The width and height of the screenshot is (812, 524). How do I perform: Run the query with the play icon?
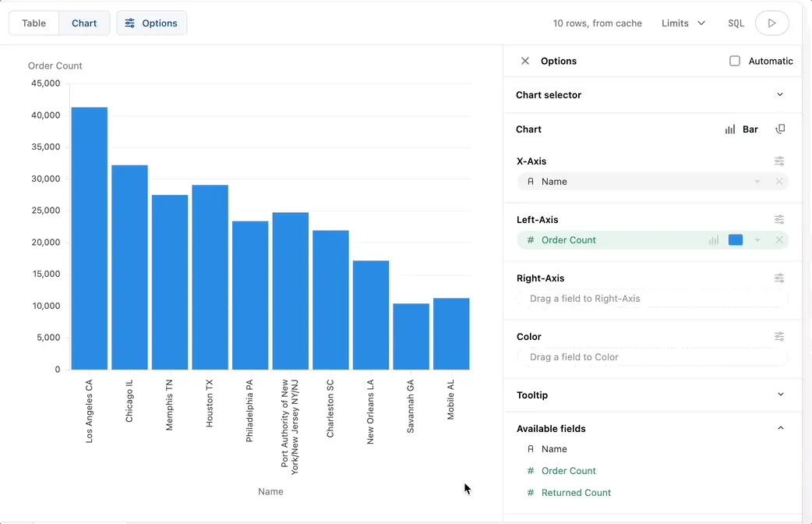click(771, 23)
